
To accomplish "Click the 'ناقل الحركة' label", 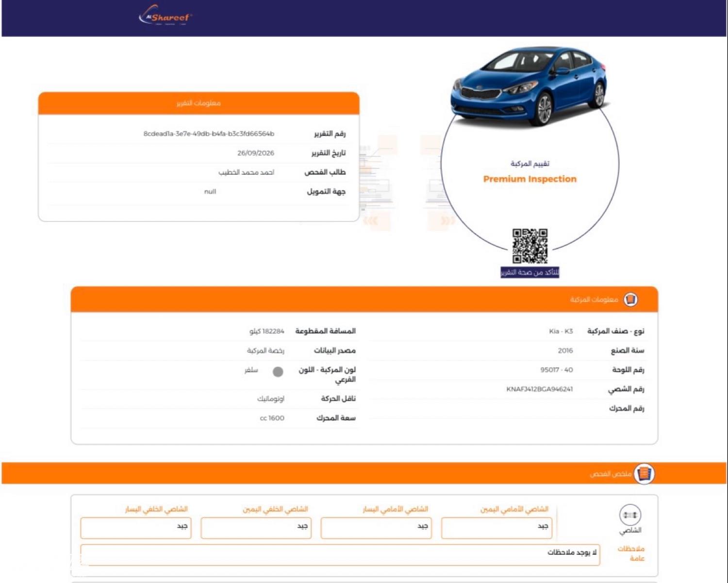I will [x=338, y=399].
